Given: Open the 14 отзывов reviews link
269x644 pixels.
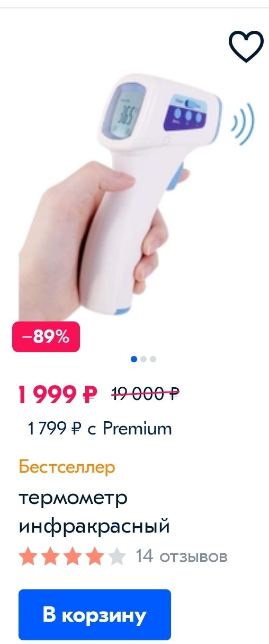Looking at the screenshot, I should [182, 556].
